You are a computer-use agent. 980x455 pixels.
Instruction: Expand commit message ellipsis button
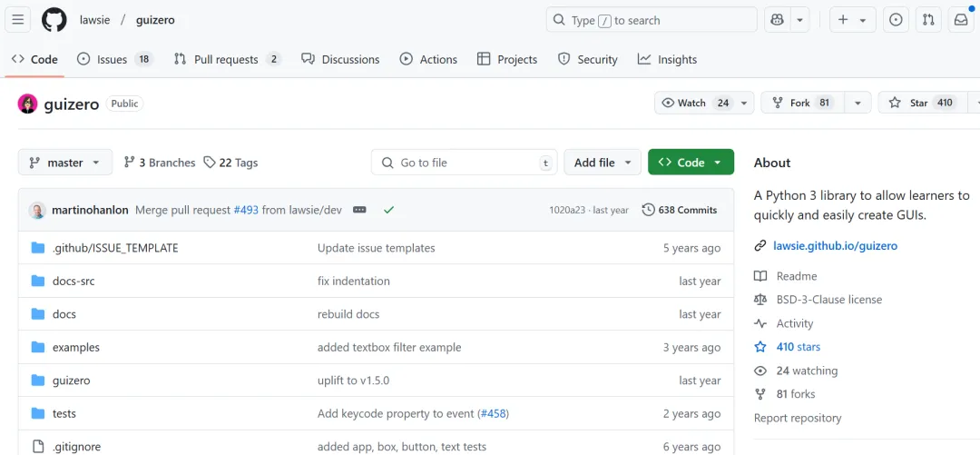pyautogui.click(x=359, y=211)
